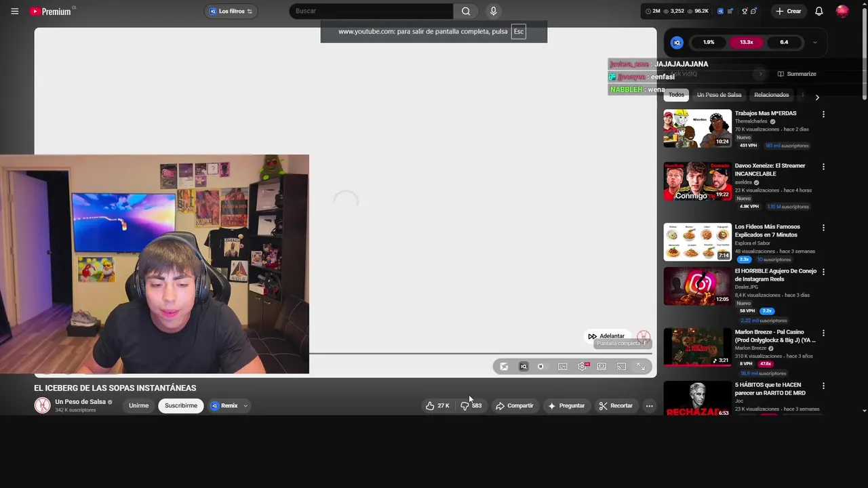This screenshot has width=868, height=488.
Task: Open options for Los Fideos Más Famosos video
Action: pos(823,228)
